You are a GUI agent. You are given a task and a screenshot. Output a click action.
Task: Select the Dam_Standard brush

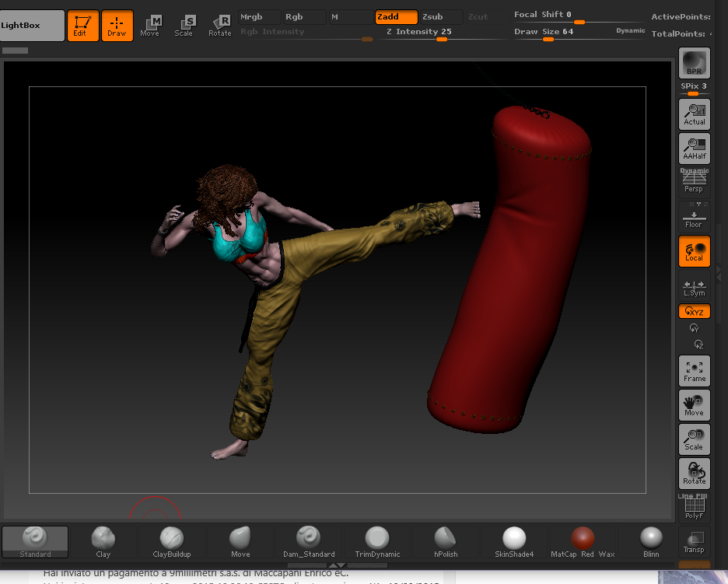point(309,542)
